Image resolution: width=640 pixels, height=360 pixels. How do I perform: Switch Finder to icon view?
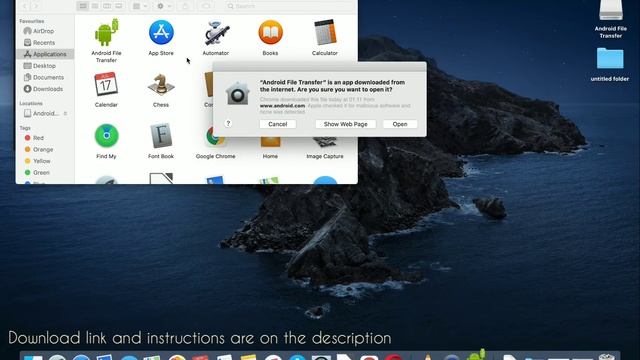pos(83,6)
